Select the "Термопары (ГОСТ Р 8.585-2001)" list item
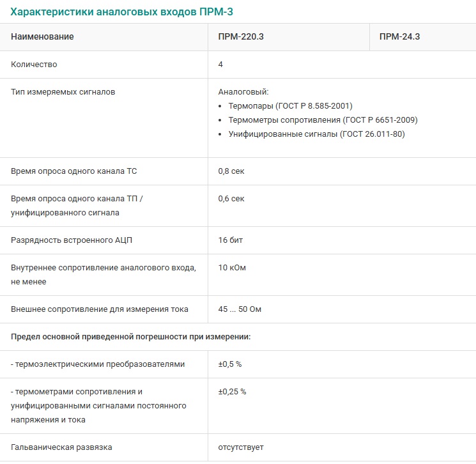The image size is (476, 464). pyautogui.click(x=290, y=106)
